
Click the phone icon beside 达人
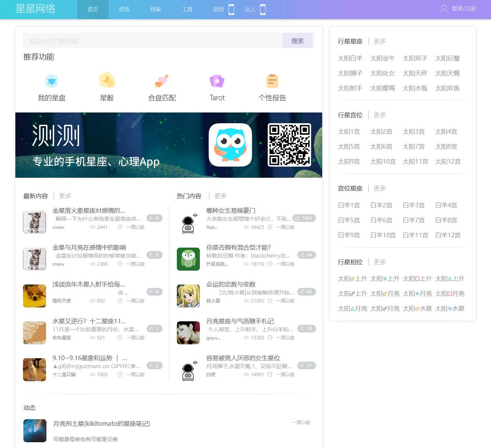[x=263, y=10]
